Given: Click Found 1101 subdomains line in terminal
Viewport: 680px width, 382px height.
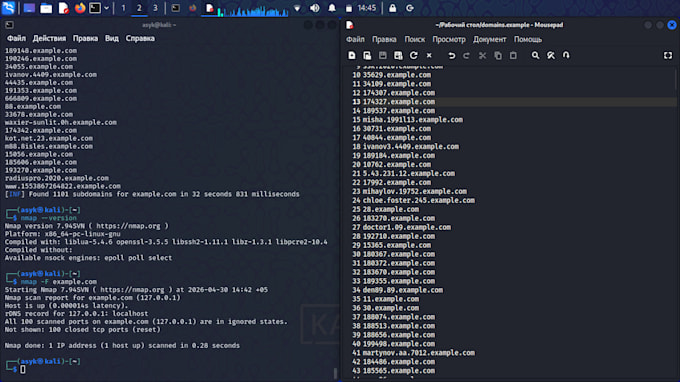Looking at the screenshot, I should coord(152,194).
